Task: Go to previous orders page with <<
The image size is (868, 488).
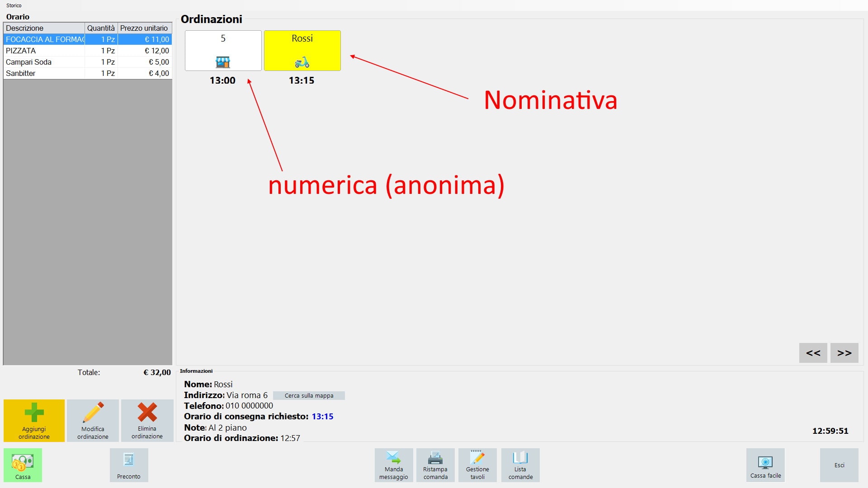Action: 813,353
